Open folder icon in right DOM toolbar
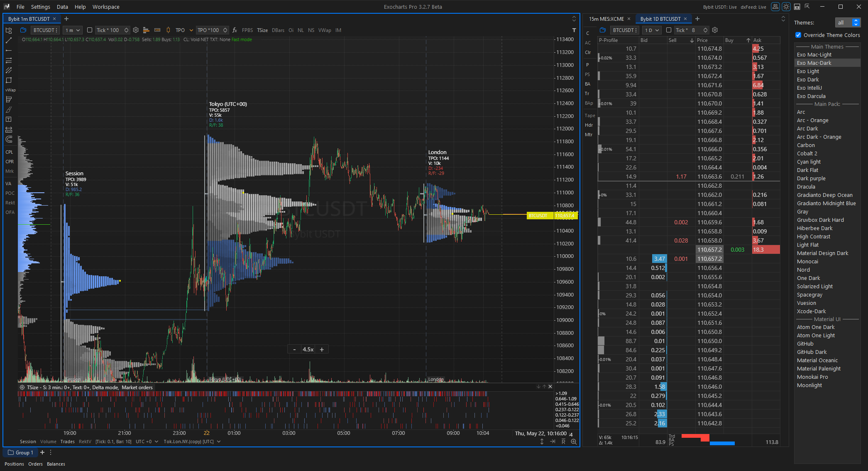 603,30
